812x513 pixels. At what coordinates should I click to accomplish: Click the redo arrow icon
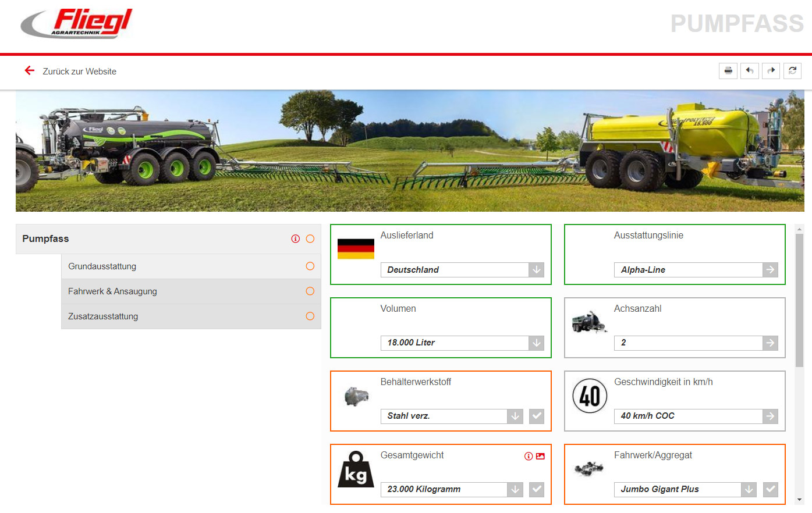coord(771,71)
